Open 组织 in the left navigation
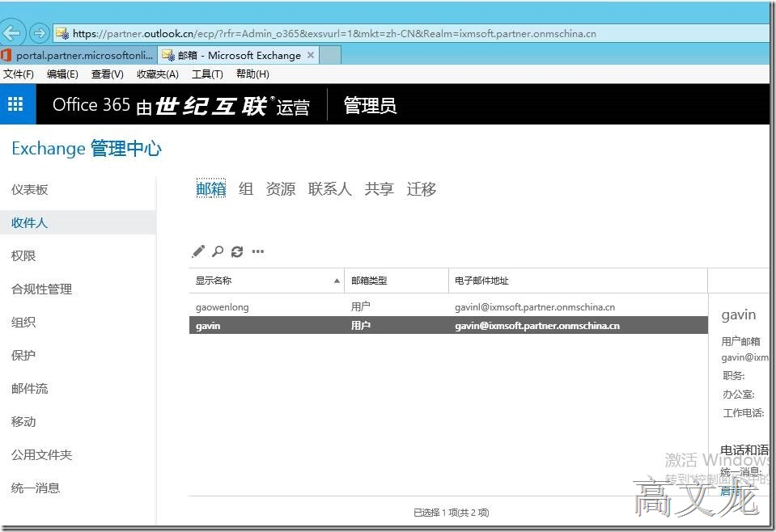Viewport: 776px width, 532px height. click(23, 322)
